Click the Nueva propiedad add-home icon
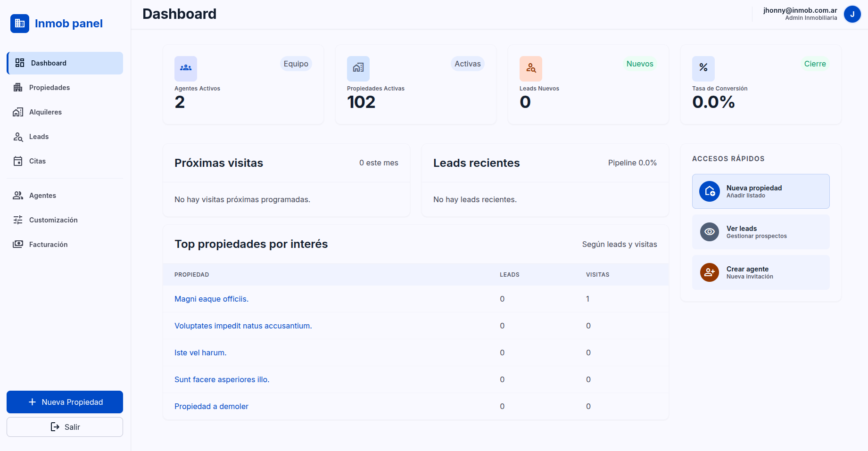This screenshot has width=868, height=451. click(710, 191)
